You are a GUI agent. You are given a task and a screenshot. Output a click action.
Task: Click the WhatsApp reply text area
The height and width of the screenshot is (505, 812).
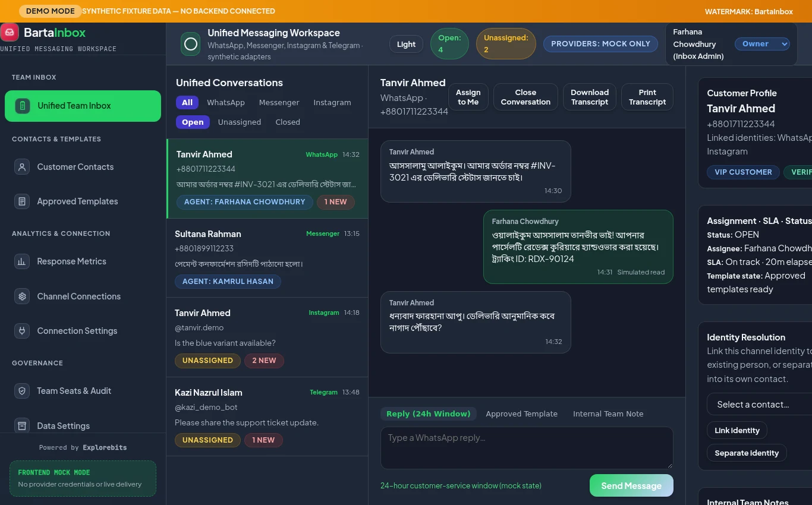click(x=527, y=448)
